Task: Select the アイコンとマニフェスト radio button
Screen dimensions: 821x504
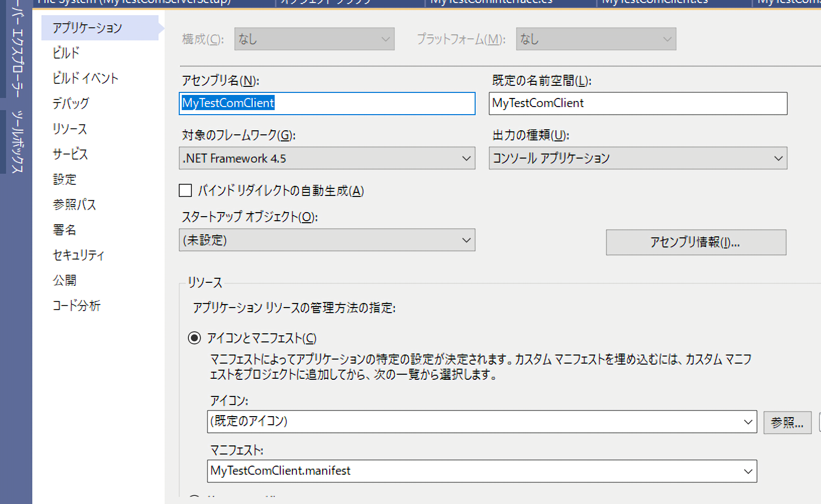Action: (x=194, y=338)
